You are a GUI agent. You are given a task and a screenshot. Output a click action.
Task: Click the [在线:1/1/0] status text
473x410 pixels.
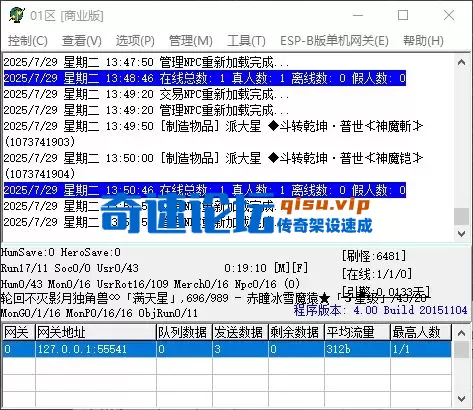[377, 274]
